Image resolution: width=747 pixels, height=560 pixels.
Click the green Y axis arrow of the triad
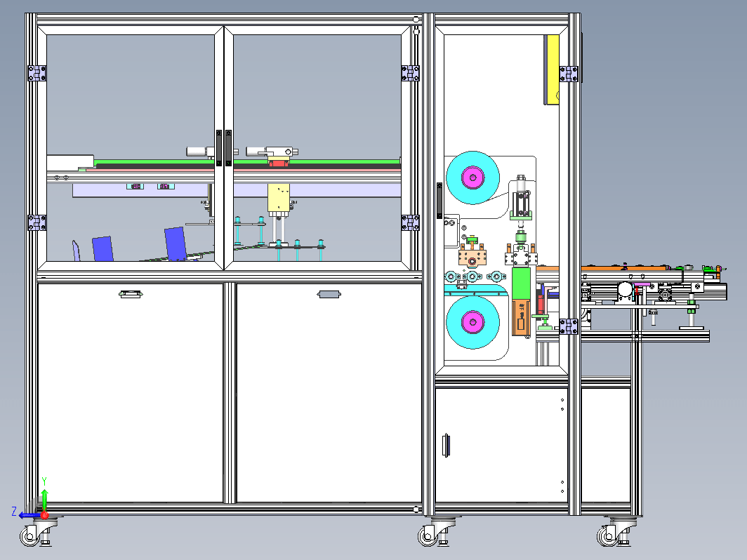(44, 500)
